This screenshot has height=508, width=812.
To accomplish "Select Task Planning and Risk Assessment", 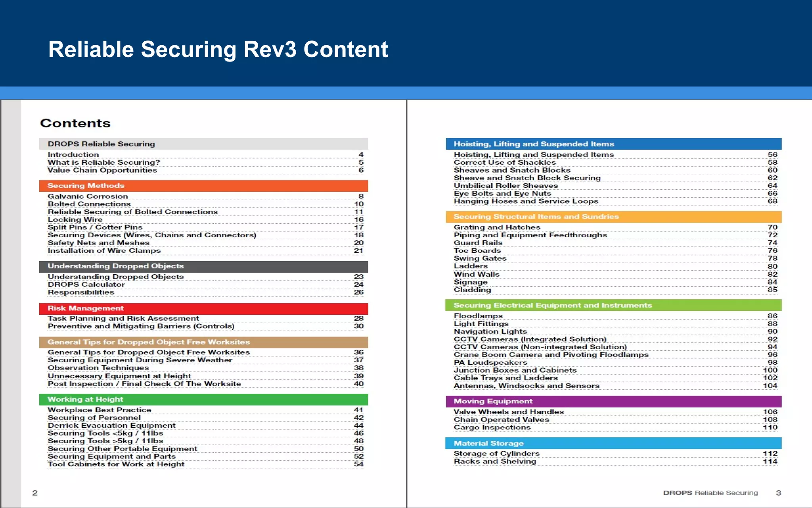I will pyautogui.click(x=123, y=318).
